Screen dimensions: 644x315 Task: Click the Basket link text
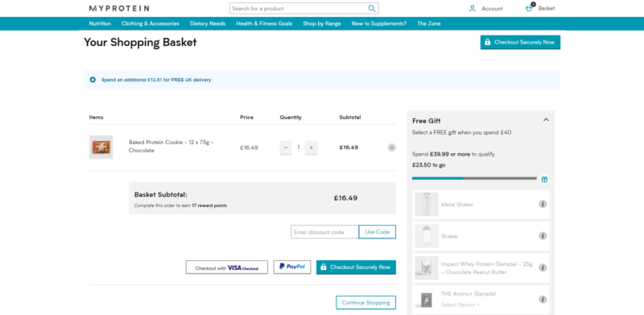(547, 8)
